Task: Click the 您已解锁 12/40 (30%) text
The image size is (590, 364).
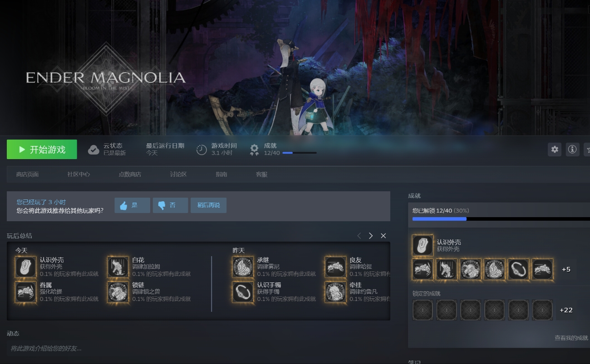Action: (441, 211)
